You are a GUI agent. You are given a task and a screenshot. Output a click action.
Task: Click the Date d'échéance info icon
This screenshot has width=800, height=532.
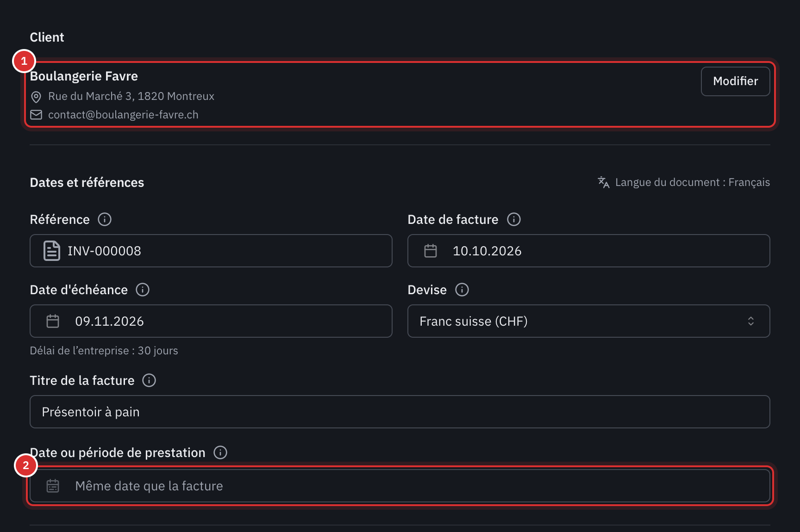point(143,290)
